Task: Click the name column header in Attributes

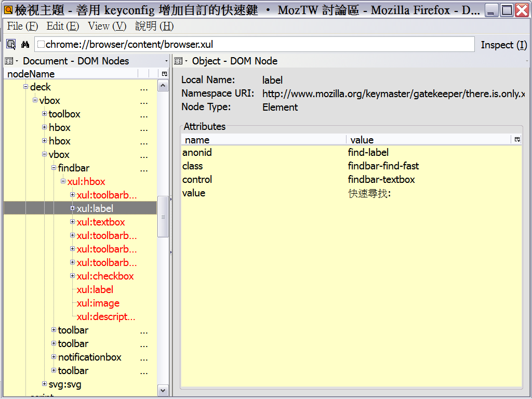Action: 263,140
